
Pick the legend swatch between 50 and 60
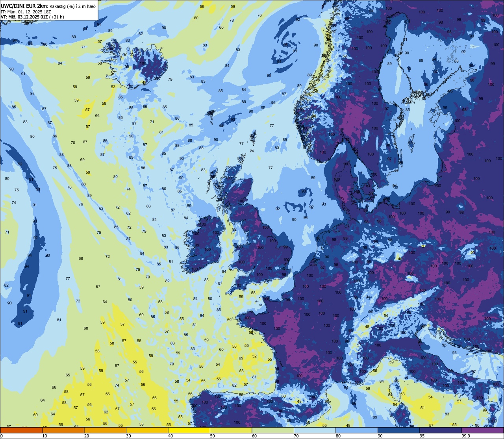coord(231,430)
